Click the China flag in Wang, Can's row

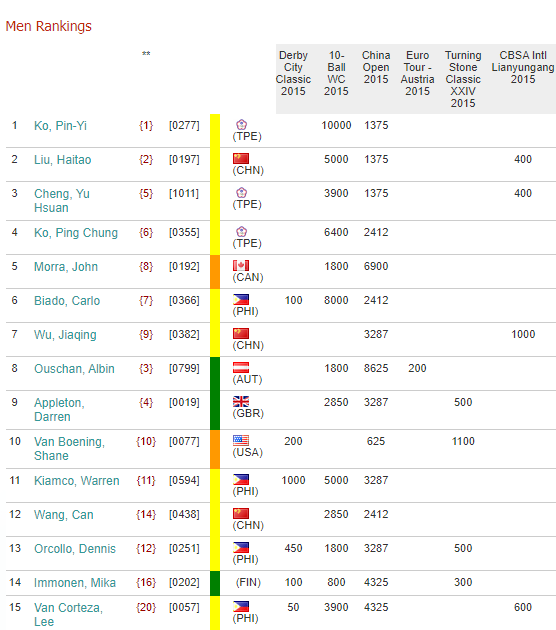pos(241,513)
